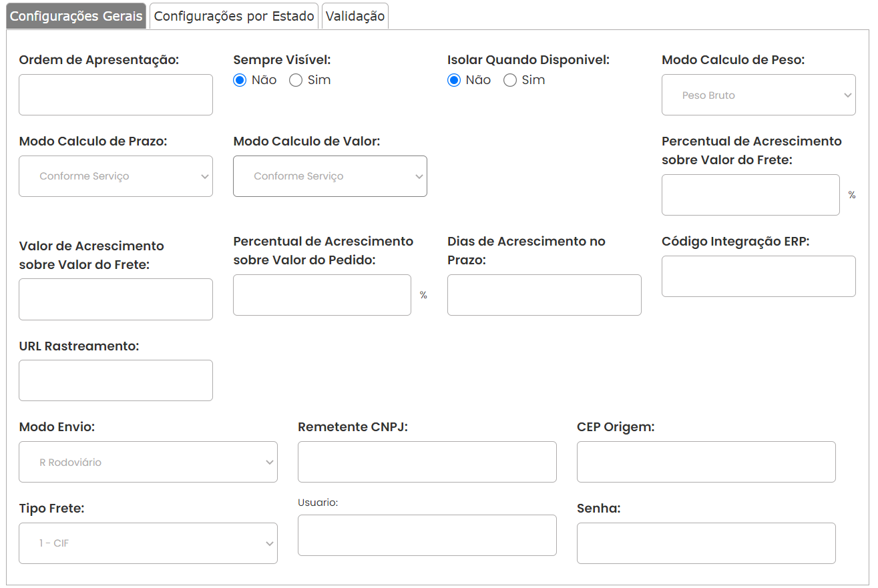Click the Tipo Frete label
The image size is (878, 588).
(x=51, y=509)
